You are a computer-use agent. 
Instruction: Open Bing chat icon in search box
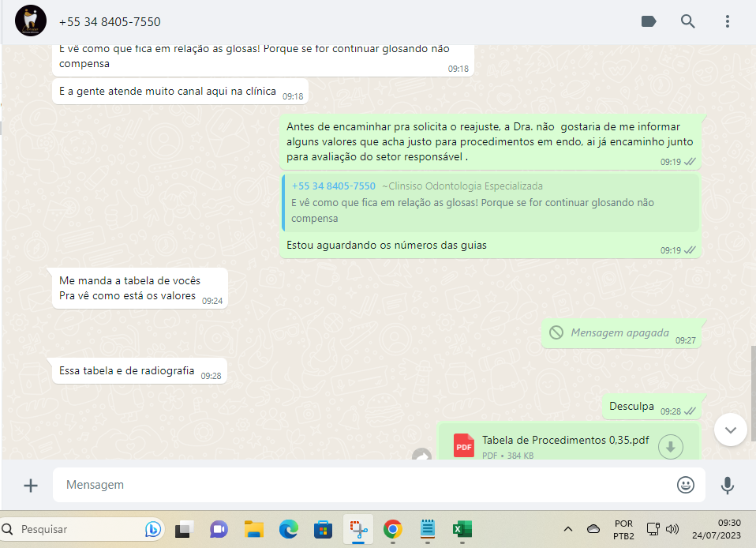pos(153,529)
